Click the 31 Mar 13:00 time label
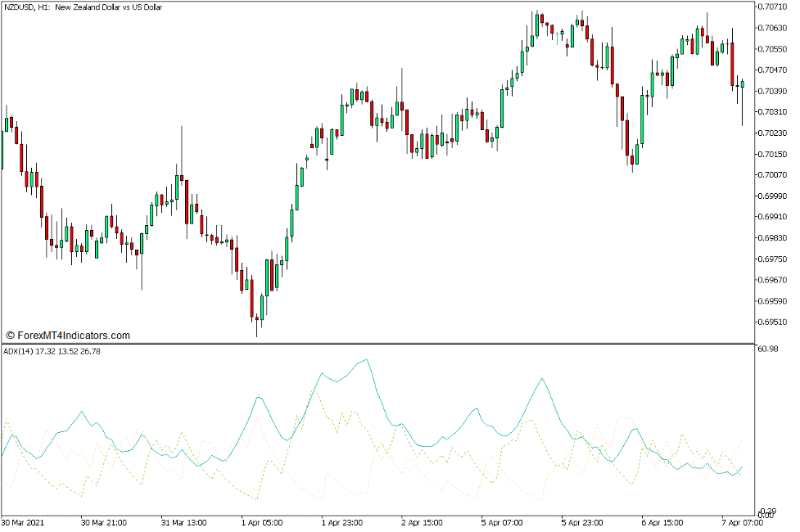The height and width of the screenshot is (532, 800). coord(184,522)
